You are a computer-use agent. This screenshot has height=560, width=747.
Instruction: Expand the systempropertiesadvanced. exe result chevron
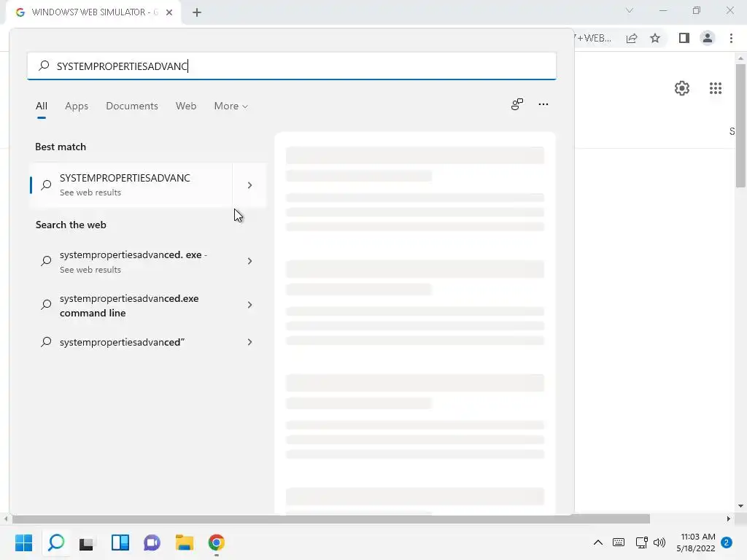coord(249,261)
